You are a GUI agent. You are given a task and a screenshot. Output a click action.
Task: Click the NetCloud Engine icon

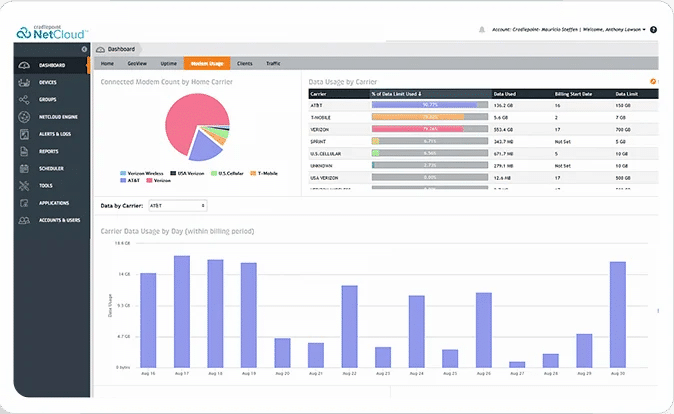(24, 117)
